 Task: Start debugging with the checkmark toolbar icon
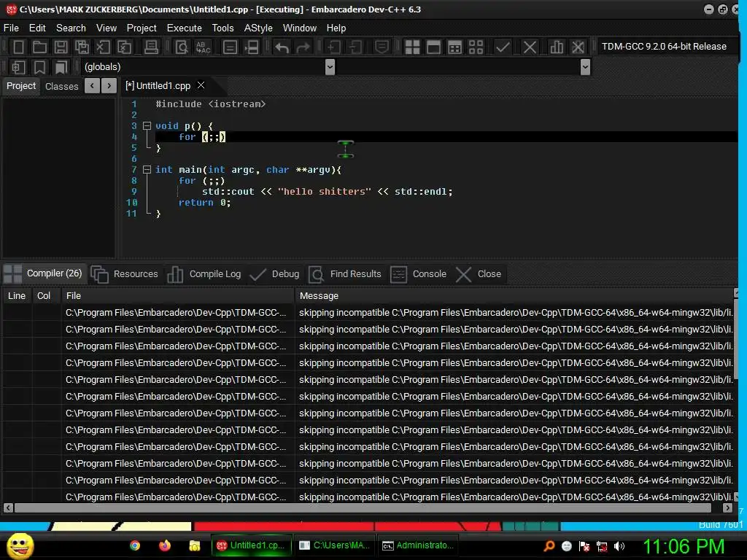pos(502,47)
